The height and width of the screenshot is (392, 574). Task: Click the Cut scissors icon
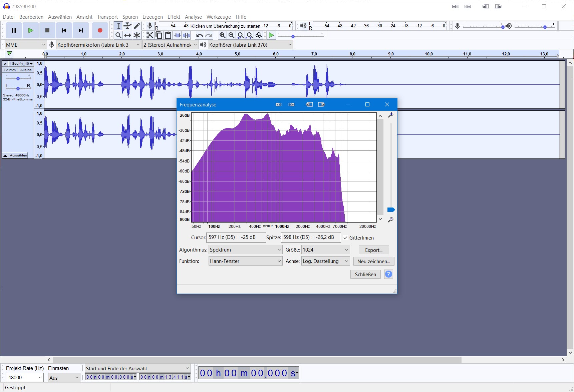tap(150, 35)
